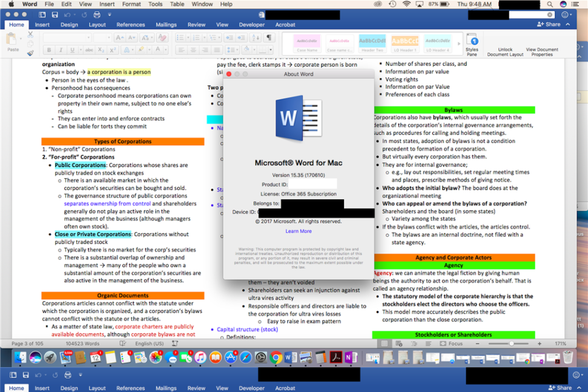This screenshot has height=392, width=588.
Task: Apply the Text Highlight Color marker
Action: 141,50
